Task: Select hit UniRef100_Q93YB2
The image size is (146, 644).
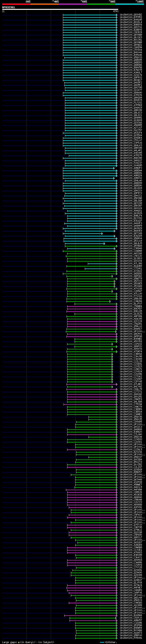Action: 131,15
